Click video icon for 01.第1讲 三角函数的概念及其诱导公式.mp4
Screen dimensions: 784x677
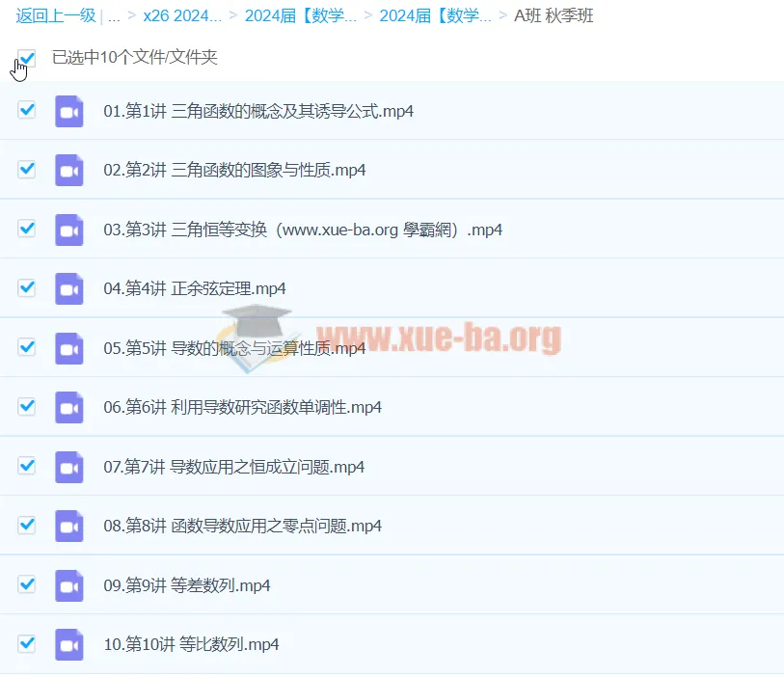click(x=69, y=111)
